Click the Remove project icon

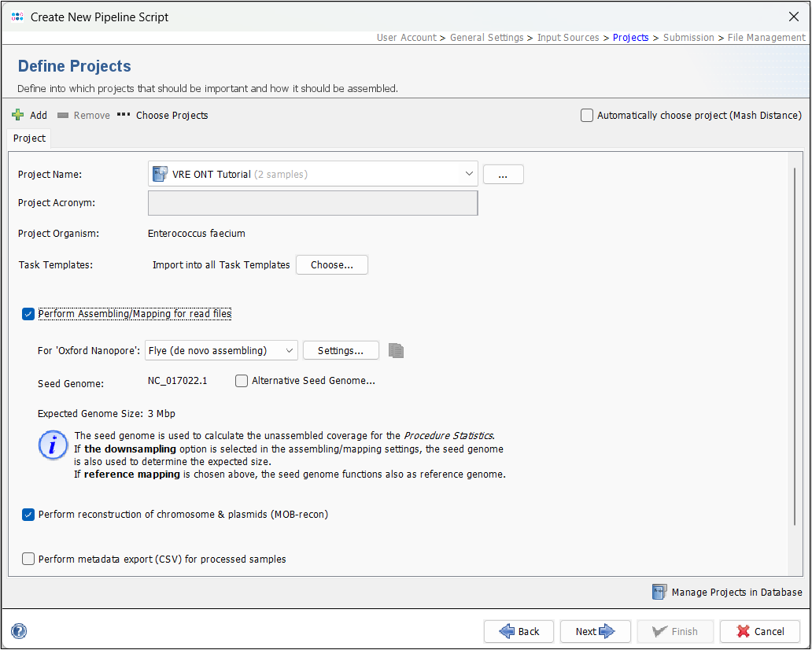coord(63,115)
